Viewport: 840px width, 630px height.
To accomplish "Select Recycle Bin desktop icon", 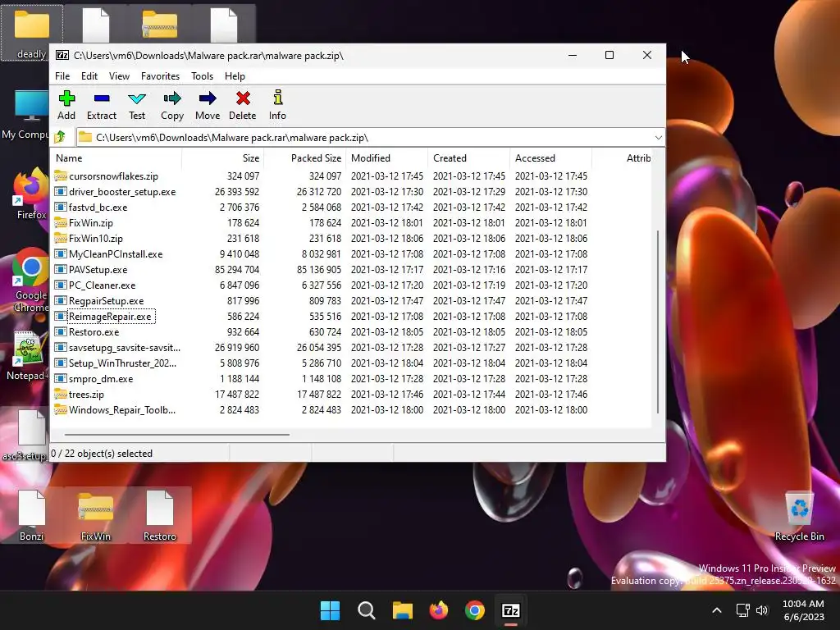I will click(799, 517).
